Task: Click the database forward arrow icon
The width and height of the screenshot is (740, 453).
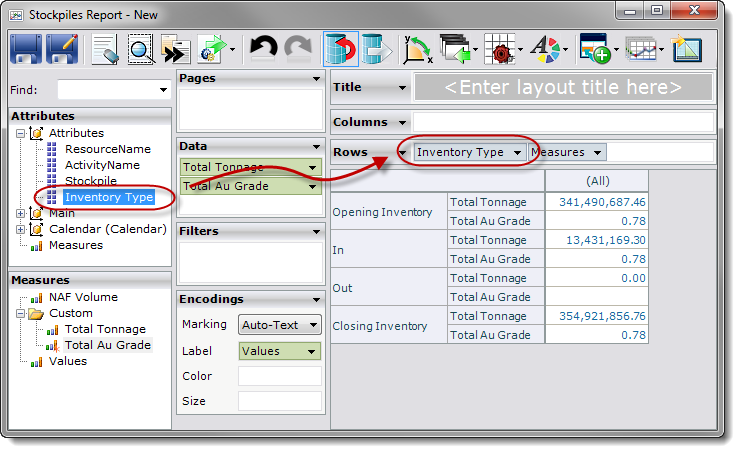Action: click(x=377, y=49)
